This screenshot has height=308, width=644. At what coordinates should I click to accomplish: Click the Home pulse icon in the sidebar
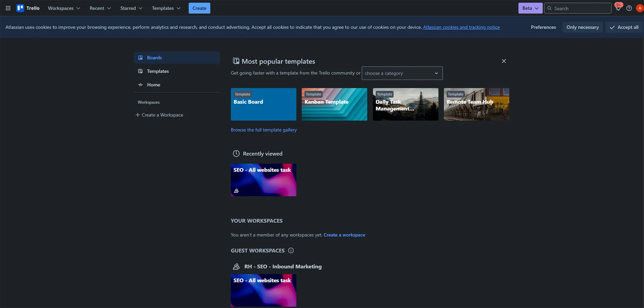click(140, 85)
